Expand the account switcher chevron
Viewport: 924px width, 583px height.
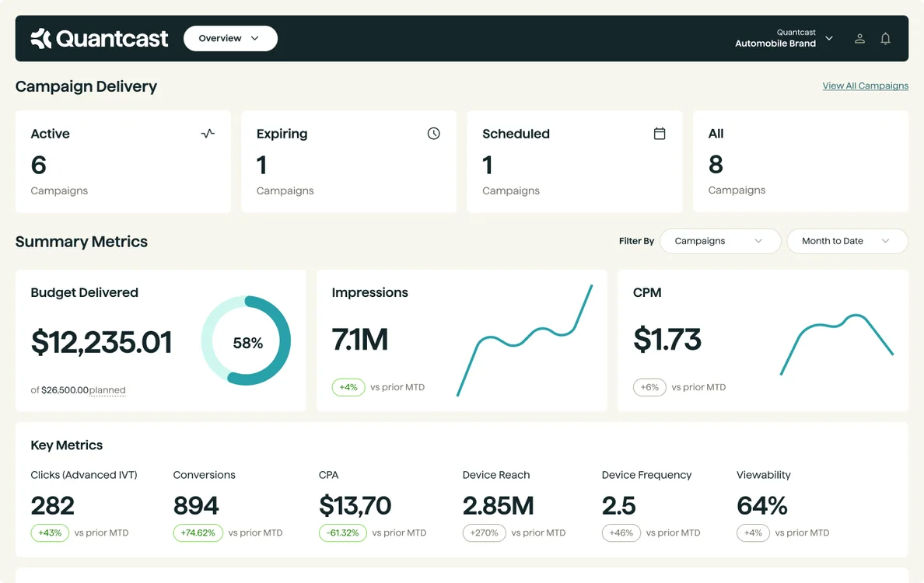coord(828,37)
